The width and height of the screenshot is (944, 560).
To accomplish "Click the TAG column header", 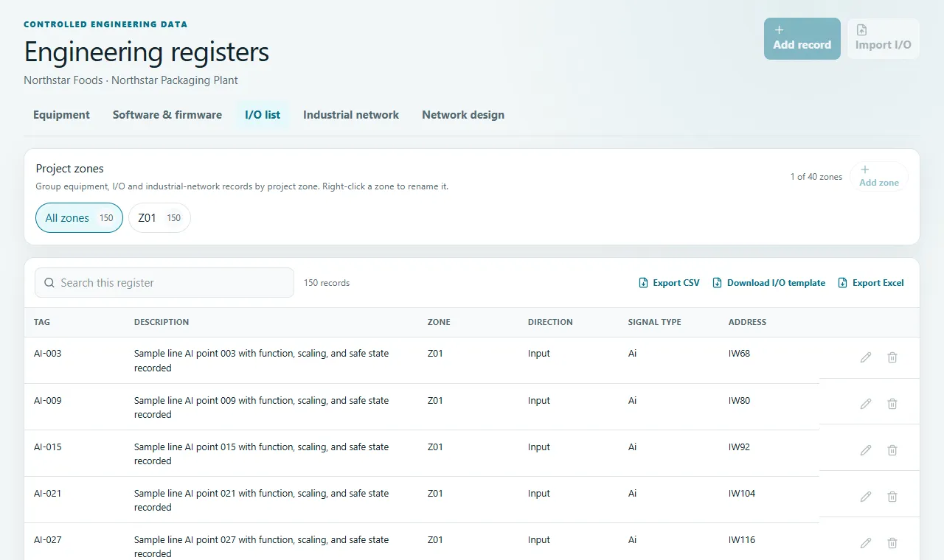I will (42, 322).
